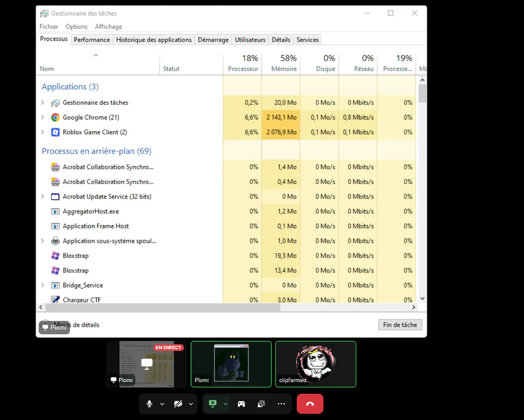Screen dimensions: 524x420
Task: Click the first Bloxstrap icon
Action: pyautogui.click(x=55, y=256)
